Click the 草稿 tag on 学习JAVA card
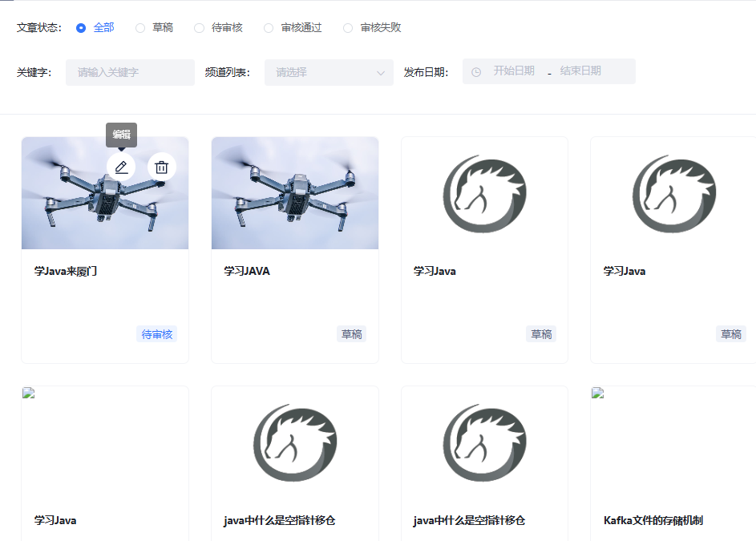 click(x=351, y=334)
